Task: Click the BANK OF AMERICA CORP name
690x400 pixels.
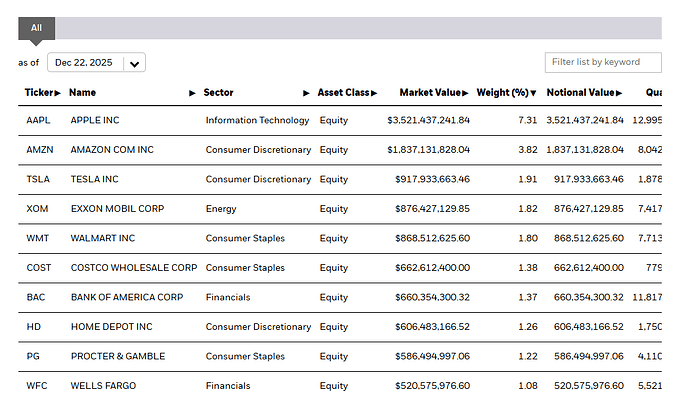Action: (126, 298)
